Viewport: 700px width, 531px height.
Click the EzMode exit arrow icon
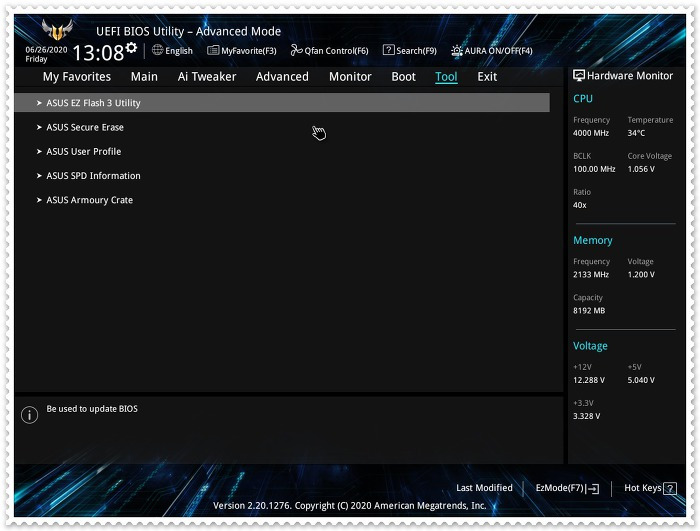tap(593, 489)
